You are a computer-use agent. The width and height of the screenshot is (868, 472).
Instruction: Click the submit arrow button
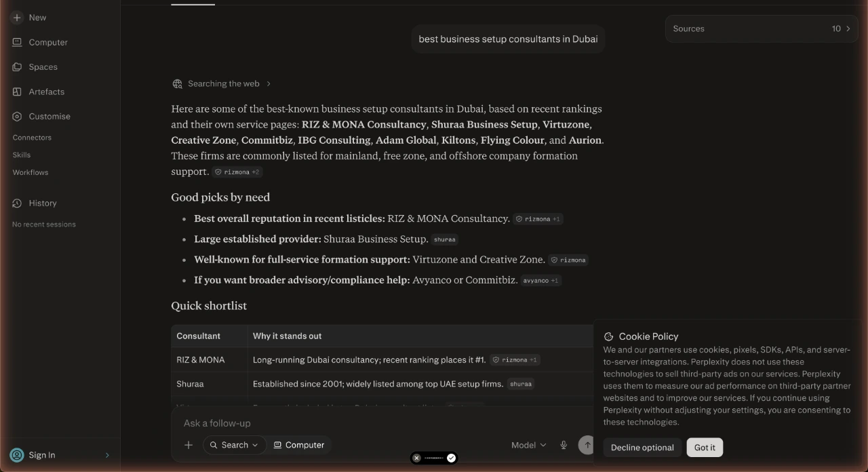(x=587, y=445)
